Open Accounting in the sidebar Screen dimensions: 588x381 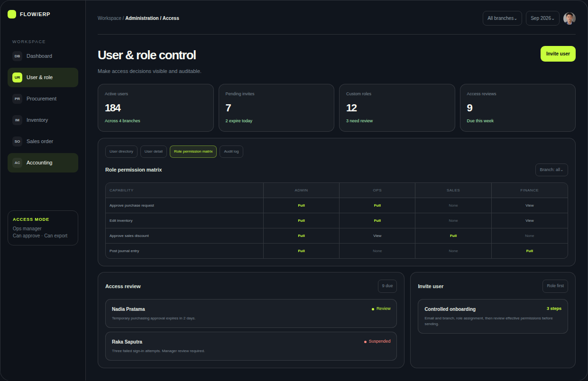pos(43,163)
